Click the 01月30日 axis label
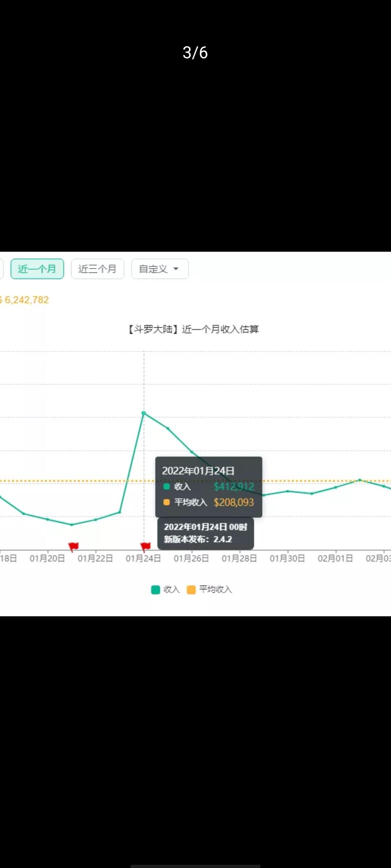Image resolution: width=391 pixels, height=868 pixels. pos(287,558)
